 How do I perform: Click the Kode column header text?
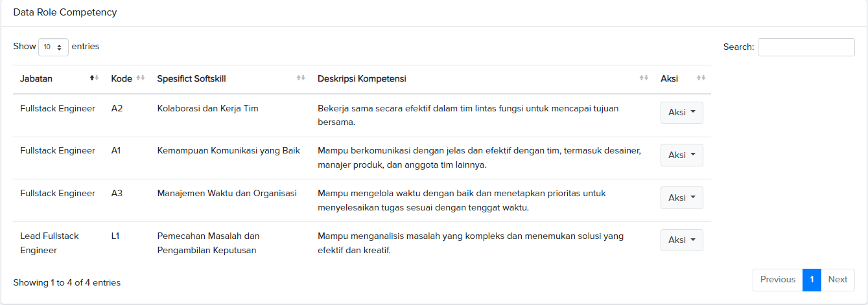click(121, 79)
